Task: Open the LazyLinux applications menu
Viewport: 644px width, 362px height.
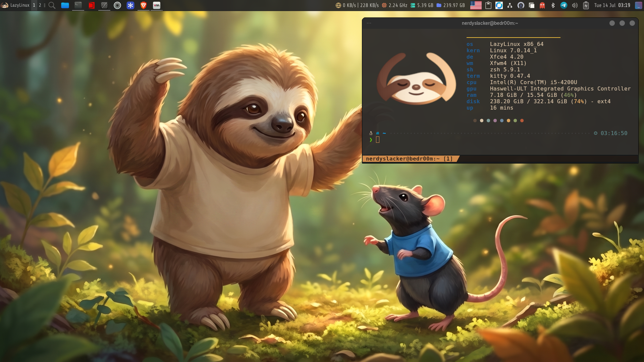Action: pyautogui.click(x=15, y=5)
